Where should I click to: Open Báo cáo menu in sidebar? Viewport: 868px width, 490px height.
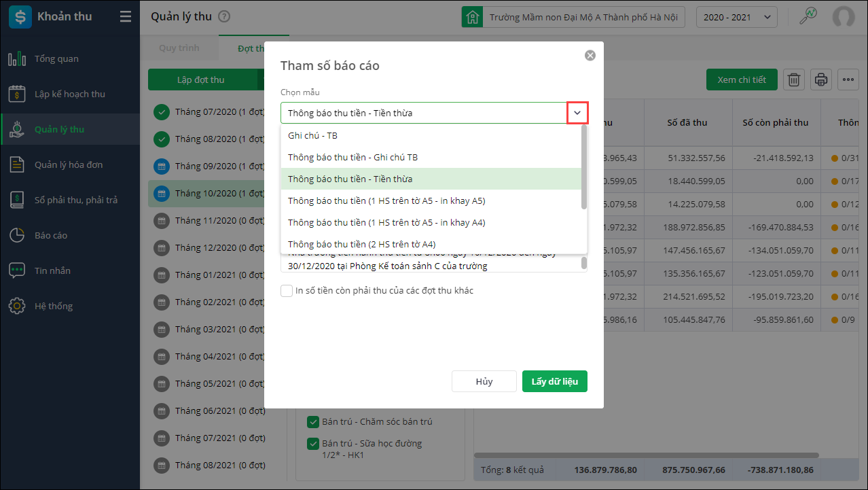click(x=51, y=235)
